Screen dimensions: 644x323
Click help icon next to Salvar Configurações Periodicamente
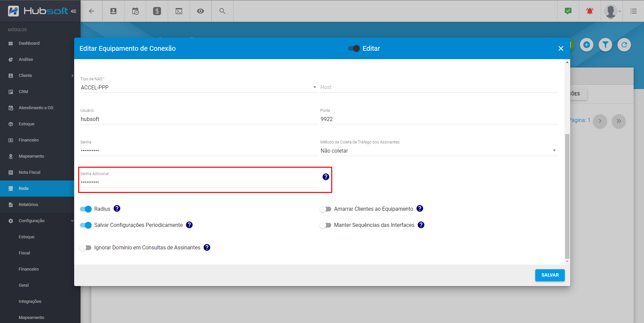click(189, 225)
